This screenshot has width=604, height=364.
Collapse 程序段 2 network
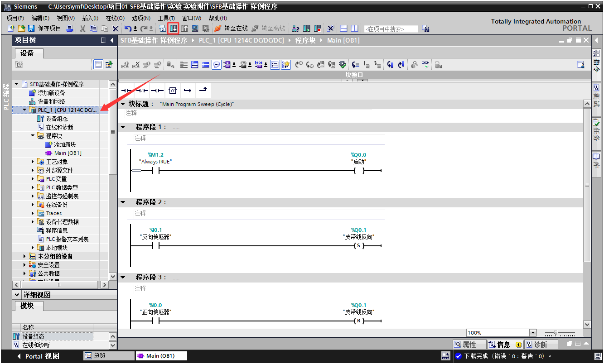[123, 202]
